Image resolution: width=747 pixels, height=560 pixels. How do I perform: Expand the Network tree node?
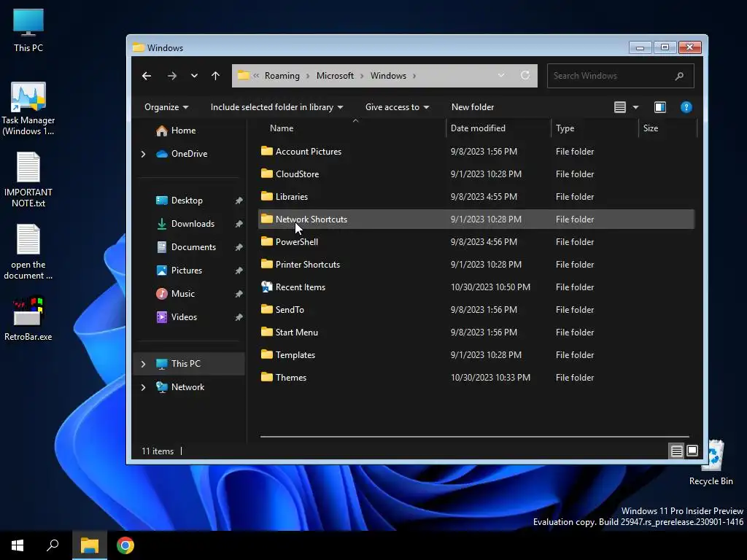[144, 387]
